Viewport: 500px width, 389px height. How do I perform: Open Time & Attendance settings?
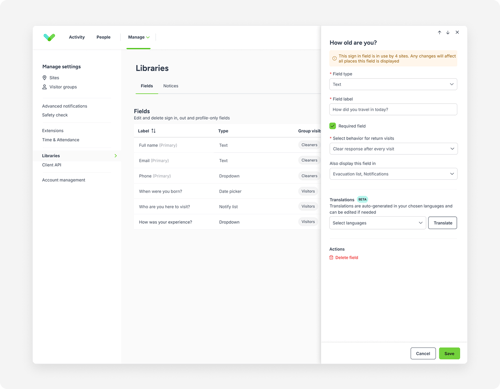coord(60,140)
